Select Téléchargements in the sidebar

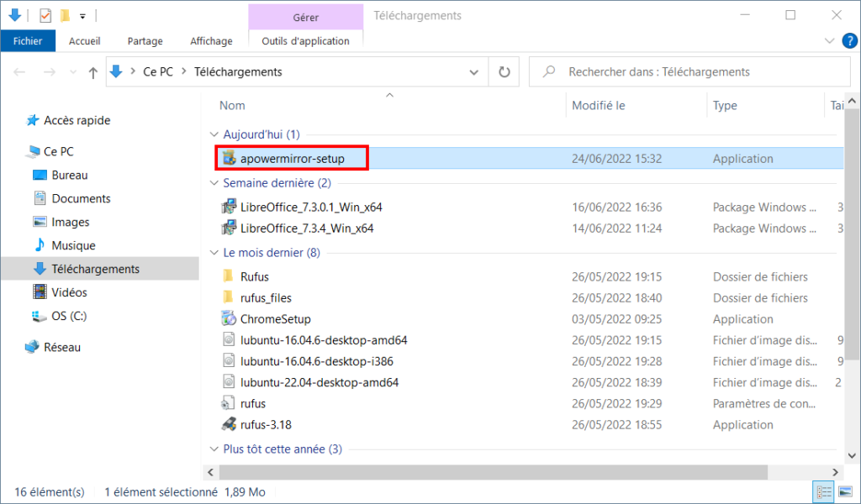click(96, 269)
